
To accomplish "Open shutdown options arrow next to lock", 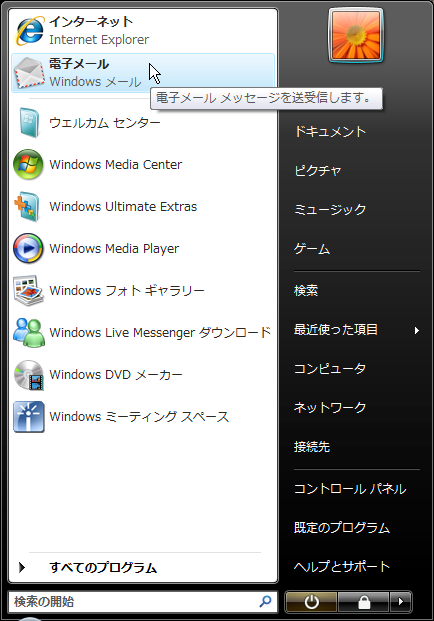I will click(401, 602).
